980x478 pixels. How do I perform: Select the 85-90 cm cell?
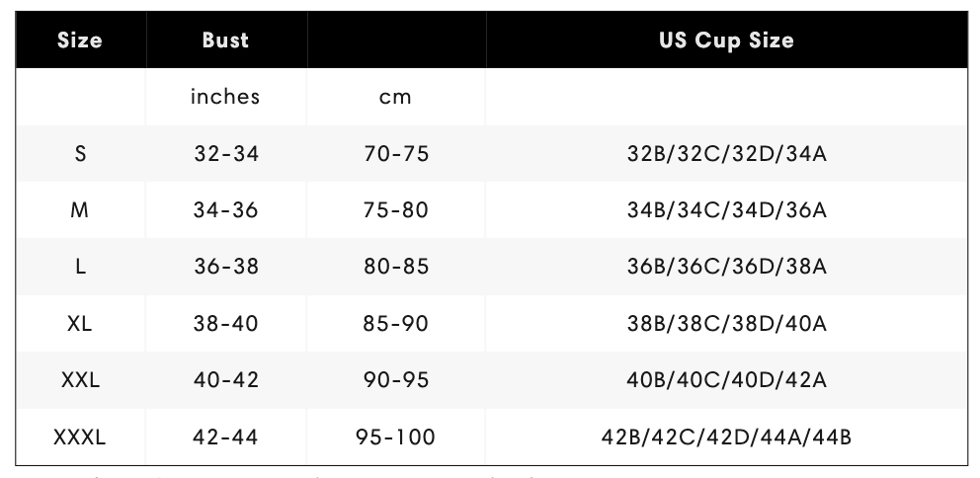tap(396, 324)
